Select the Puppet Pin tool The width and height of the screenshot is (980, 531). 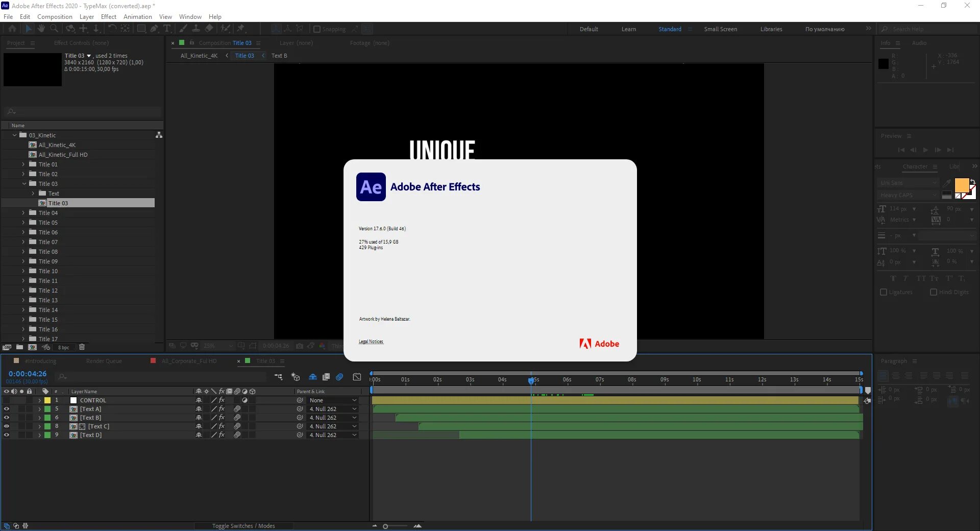[x=241, y=29]
